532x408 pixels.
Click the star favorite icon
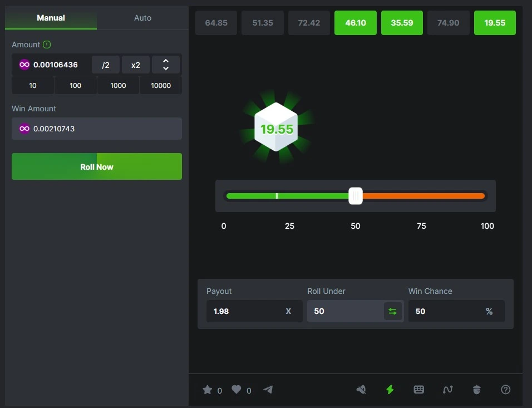click(x=208, y=390)
